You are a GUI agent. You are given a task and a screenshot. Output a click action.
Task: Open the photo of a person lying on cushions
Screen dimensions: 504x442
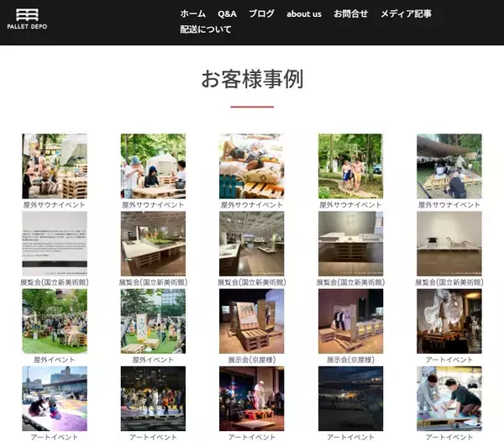[252, 166]
